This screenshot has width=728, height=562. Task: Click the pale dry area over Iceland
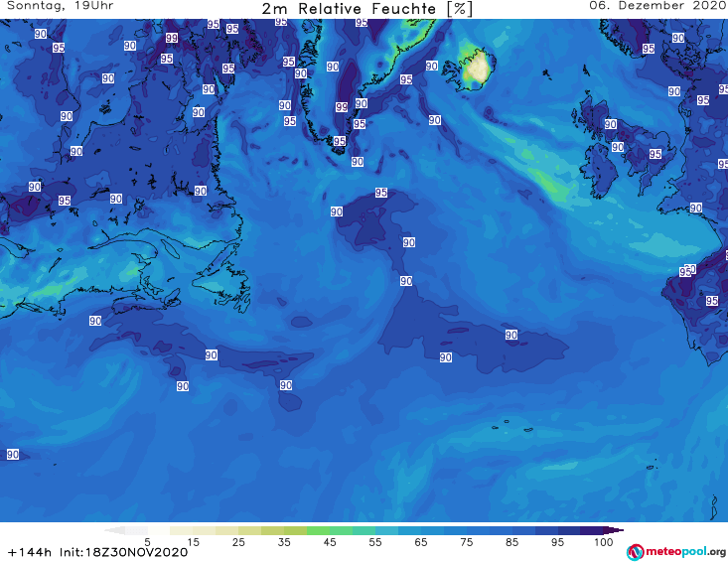coord(477,68)
